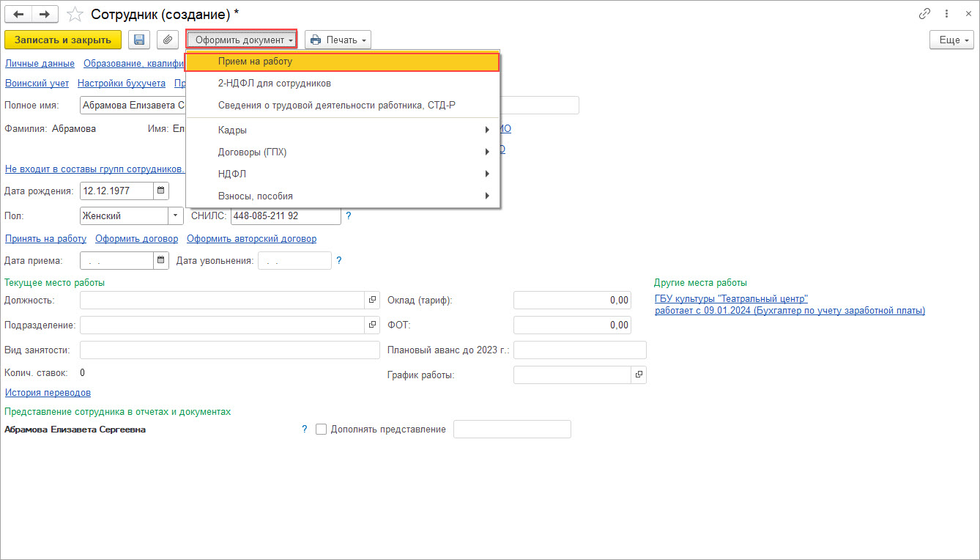Click the СНИЛС input field
The image size is (980, 560).
(x=286, y=216)
